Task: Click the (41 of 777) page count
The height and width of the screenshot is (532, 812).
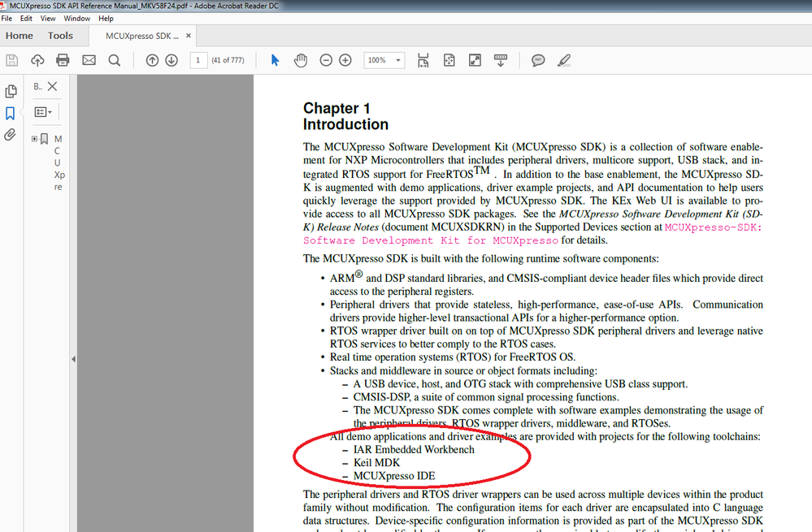Action: tap(228, 61)
